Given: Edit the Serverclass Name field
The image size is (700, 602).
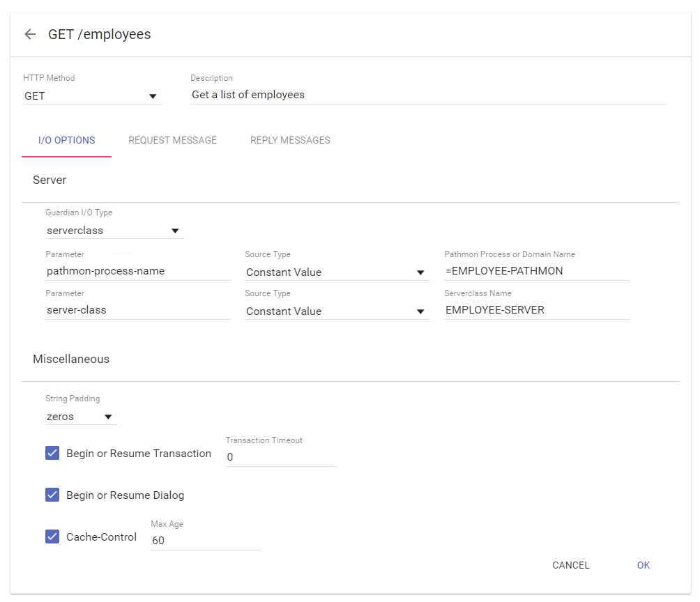Looking at the screenshot, I should click(536, 310).
